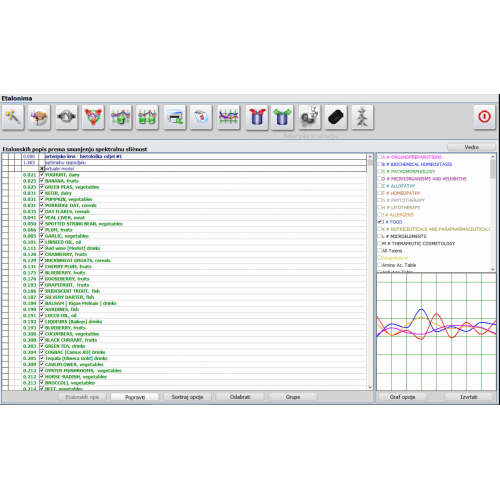Click the bucket with red arrows icon
The image size is (500, 500).
click(x=257, y=117)
